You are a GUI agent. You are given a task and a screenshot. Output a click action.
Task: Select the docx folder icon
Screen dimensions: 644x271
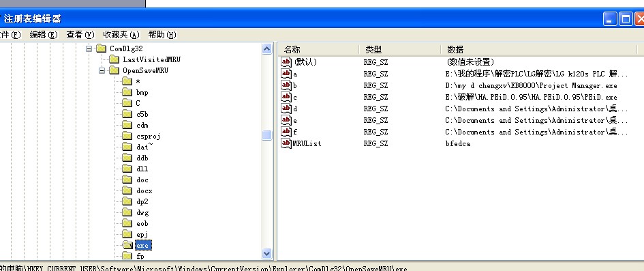[127, 191]
